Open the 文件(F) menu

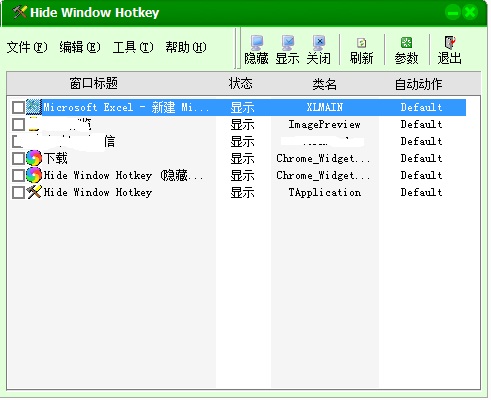[27, 47]
